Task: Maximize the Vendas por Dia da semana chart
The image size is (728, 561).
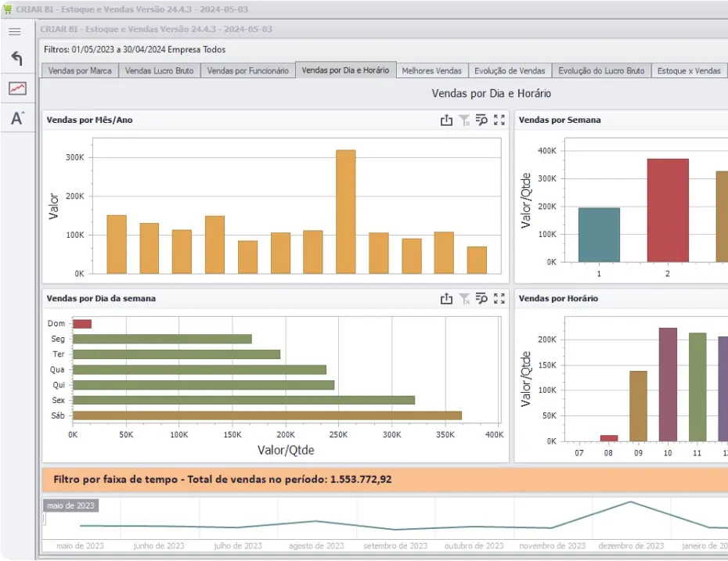Action: tap(499, 298)
